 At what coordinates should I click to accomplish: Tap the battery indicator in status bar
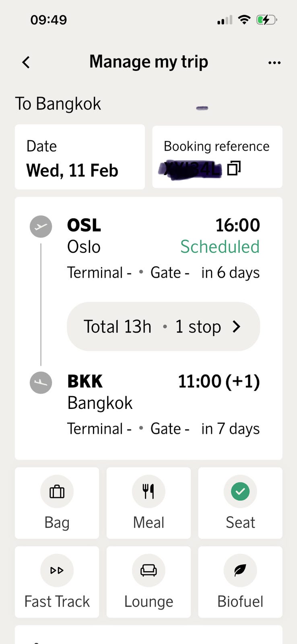[266, 20]
